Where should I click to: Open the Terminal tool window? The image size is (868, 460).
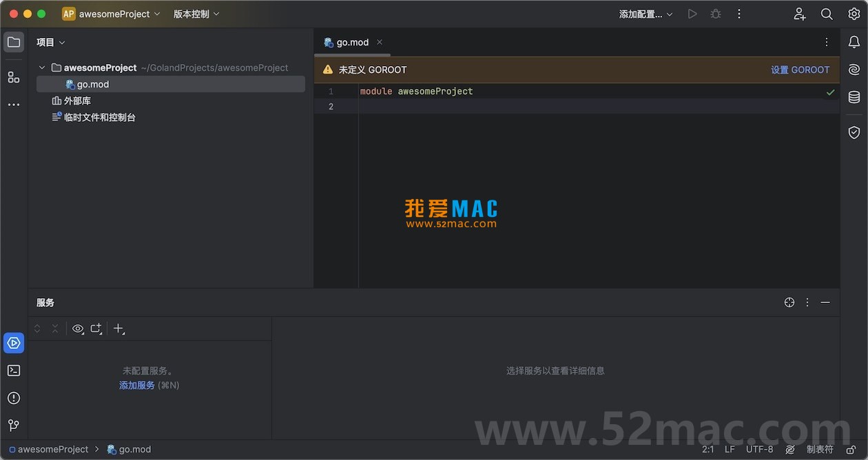pyautogui.click(x=14, y=370)
